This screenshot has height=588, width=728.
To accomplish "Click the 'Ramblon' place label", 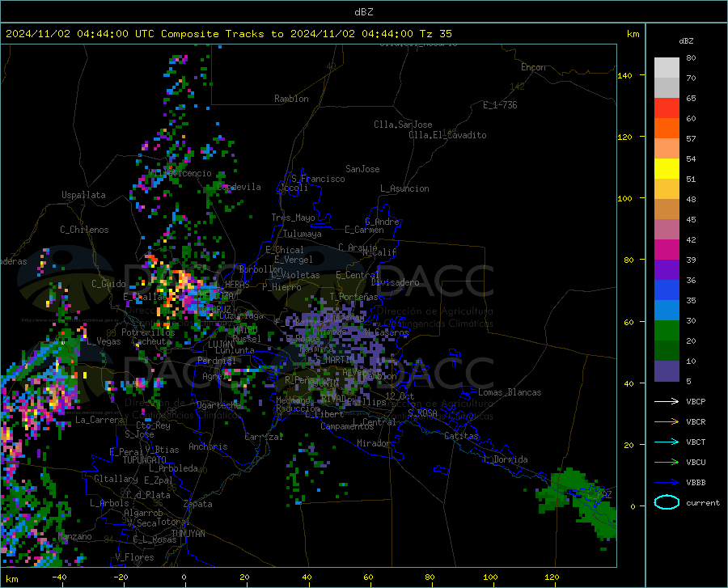I will pyautogui.click(x=291, y=99).
